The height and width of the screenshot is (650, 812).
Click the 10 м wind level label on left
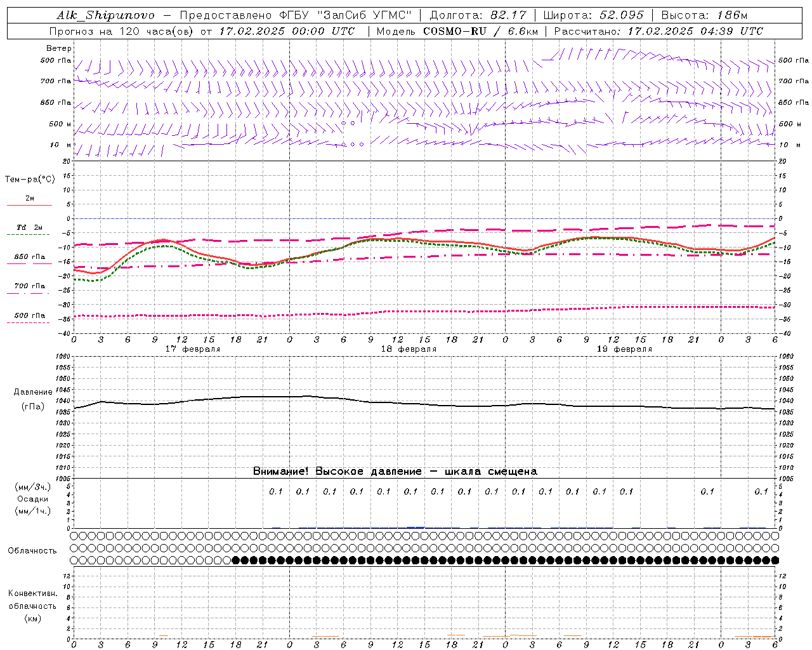click(60, 145)
